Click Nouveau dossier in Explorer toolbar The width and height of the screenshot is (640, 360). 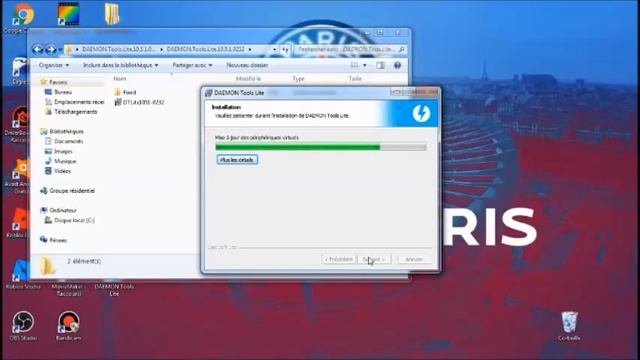tap(247, 65)
